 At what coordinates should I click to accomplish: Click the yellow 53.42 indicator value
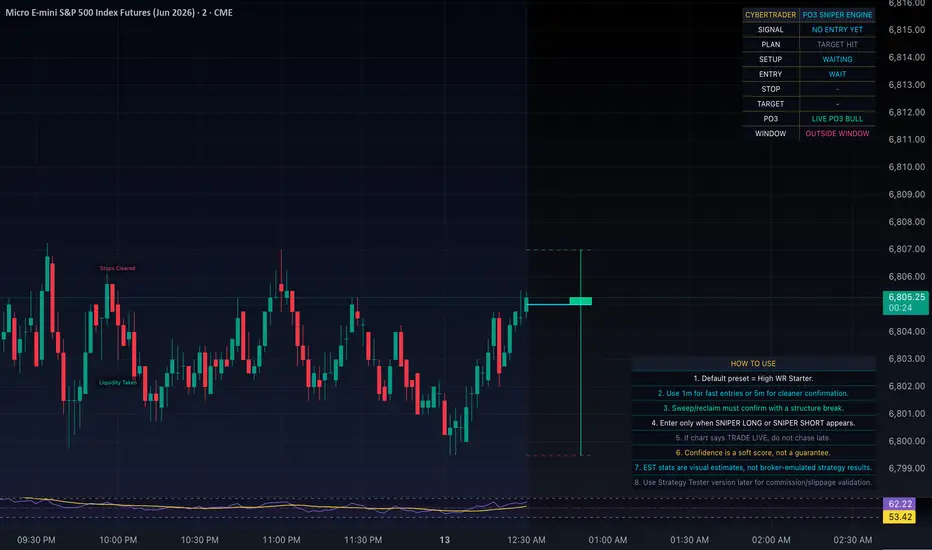(x=899, y=517)
